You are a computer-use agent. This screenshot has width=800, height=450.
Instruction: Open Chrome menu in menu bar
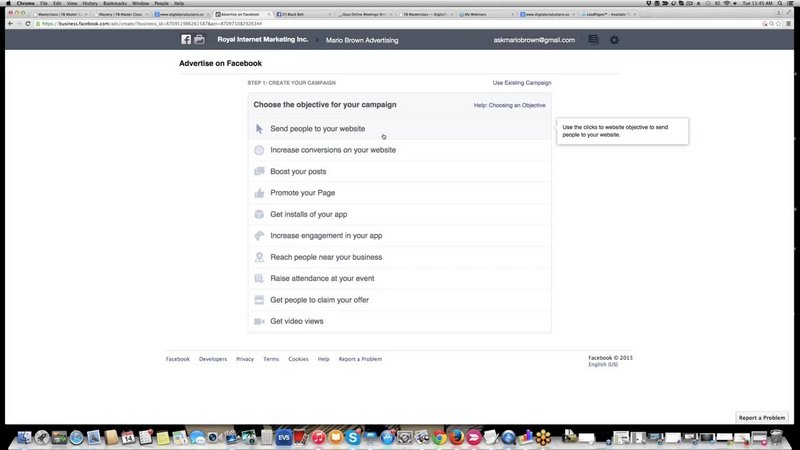tap(26, 3)
